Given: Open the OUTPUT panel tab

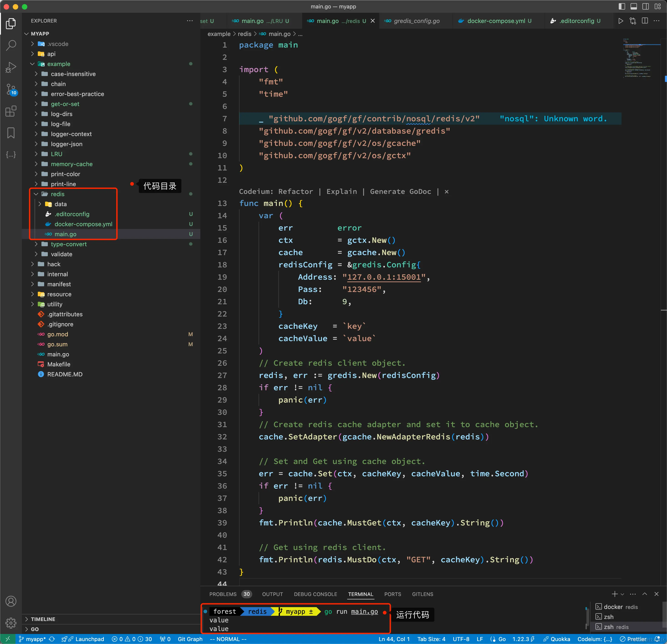Looking at the screenshot, I should 272,594.
